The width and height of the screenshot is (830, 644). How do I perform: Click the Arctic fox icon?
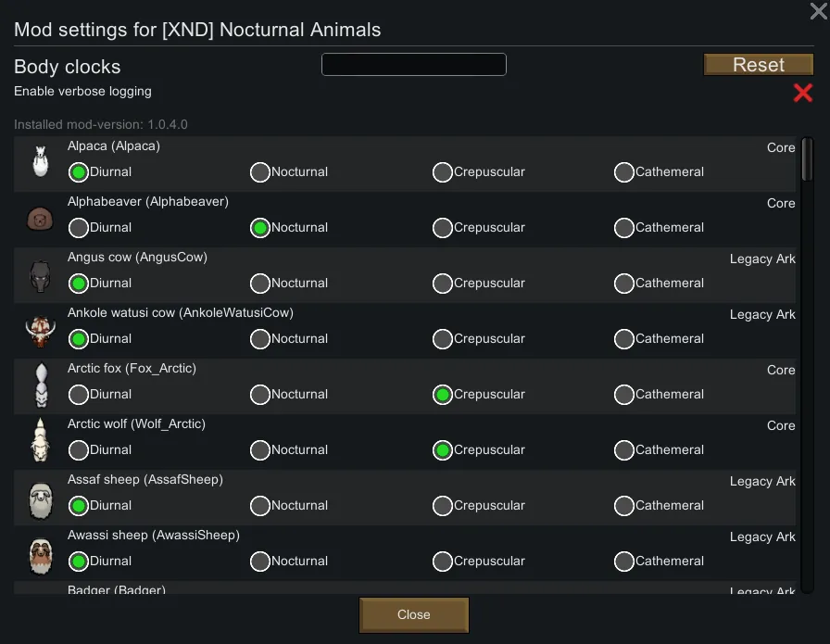[40, 385]
